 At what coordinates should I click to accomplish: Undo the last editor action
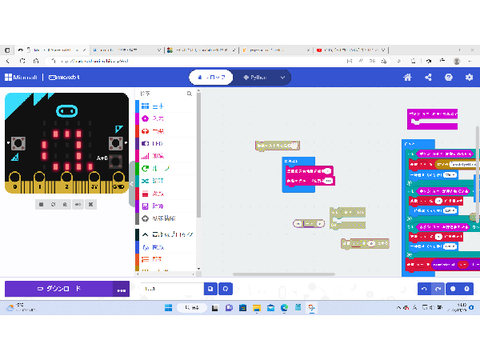[424, 289]
